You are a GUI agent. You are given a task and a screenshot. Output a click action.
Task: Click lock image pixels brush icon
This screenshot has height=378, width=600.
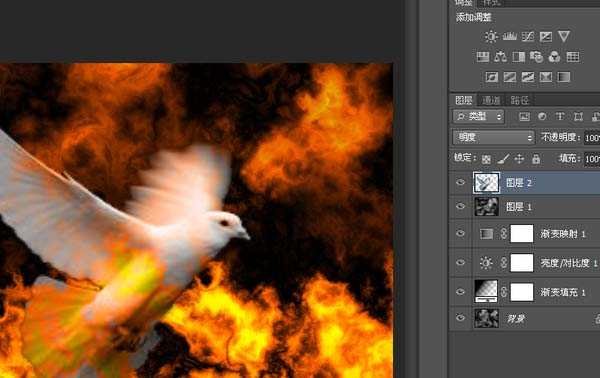pos(504,159)
